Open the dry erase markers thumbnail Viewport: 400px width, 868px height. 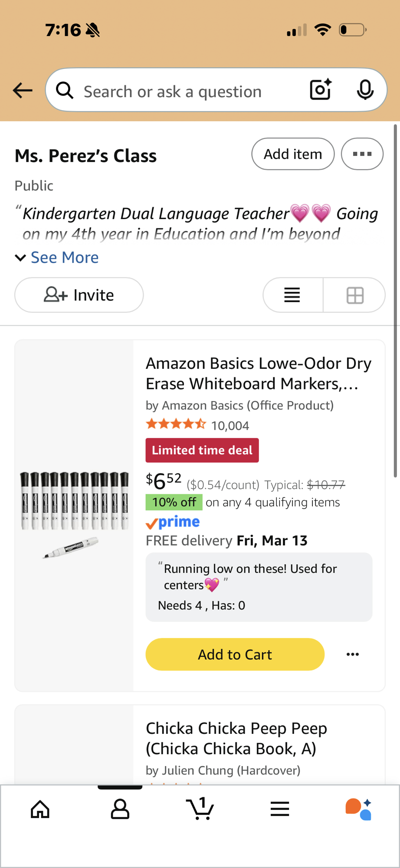[74, 512]
